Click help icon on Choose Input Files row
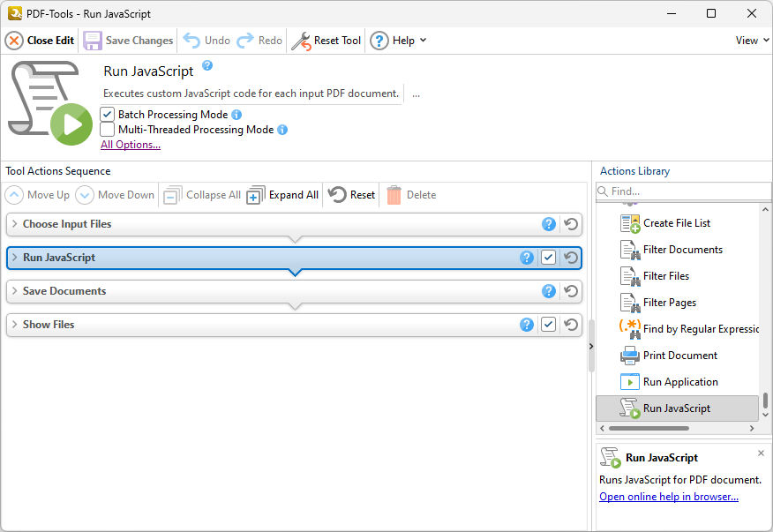This screenshot has width=773, height=532. point(549,224)
